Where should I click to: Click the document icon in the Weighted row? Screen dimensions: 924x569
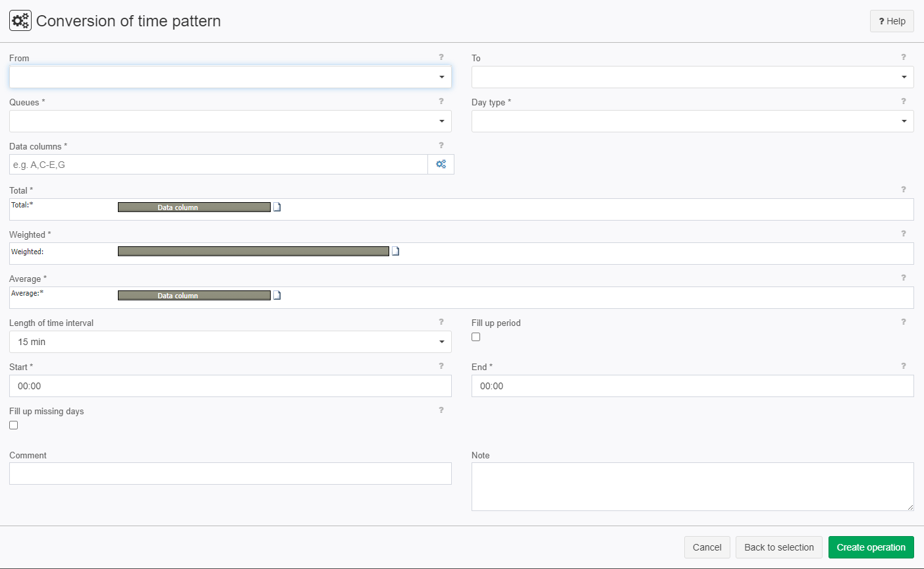coord(396,251)
